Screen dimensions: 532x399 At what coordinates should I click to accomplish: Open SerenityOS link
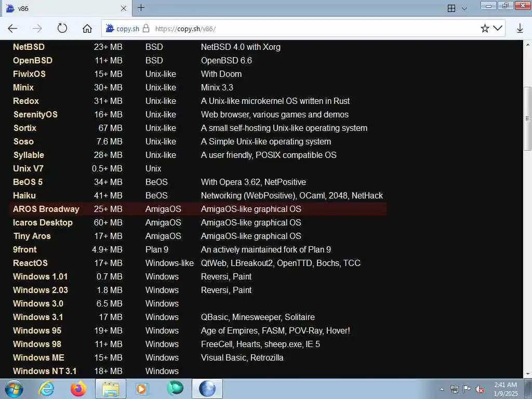tap(35, 115)
